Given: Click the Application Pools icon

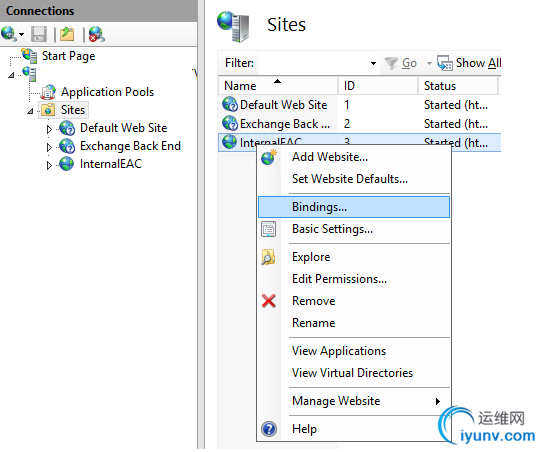Looking at the screenshot, I should pyautogui.click(x=48, y=92).
